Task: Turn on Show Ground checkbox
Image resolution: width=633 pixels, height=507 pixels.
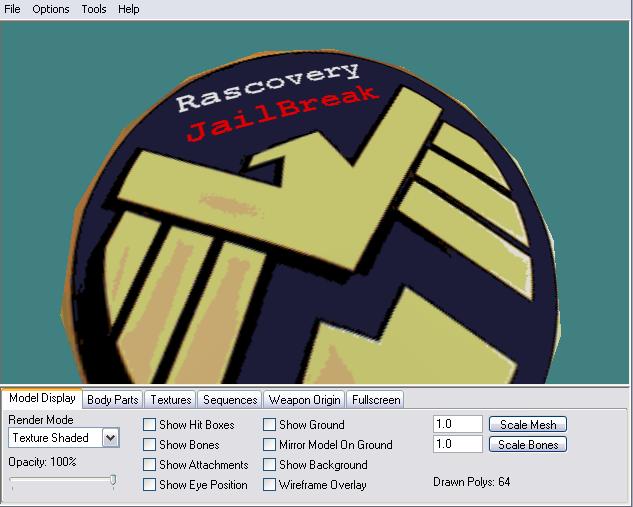Action: tap(270, 425)
